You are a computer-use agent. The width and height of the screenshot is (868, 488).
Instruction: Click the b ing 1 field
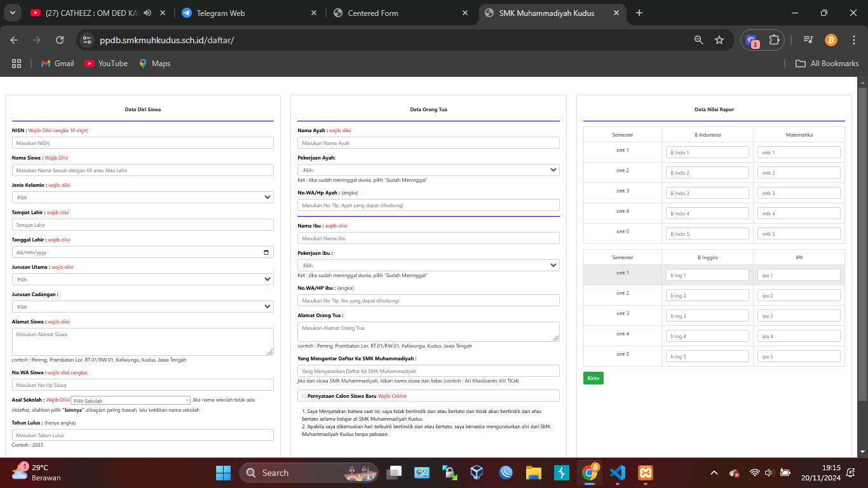point(707,275)
